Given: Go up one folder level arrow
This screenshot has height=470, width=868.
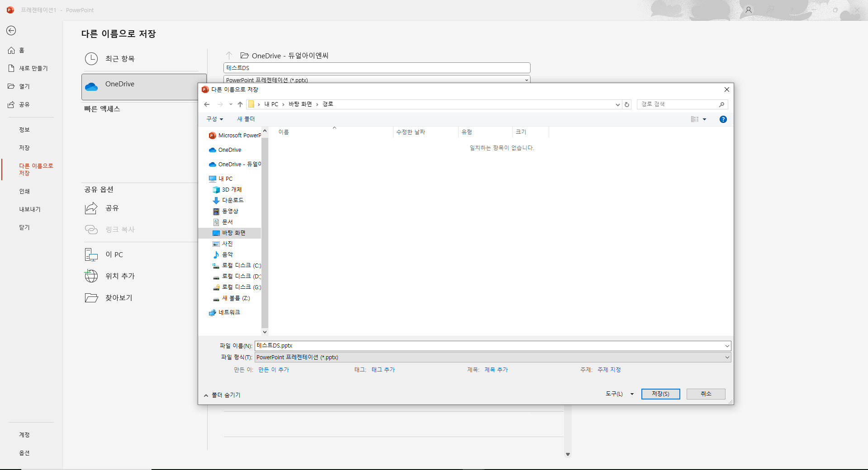Looking at the screenshot, I should pyautogui.click(x=240, y=104).
